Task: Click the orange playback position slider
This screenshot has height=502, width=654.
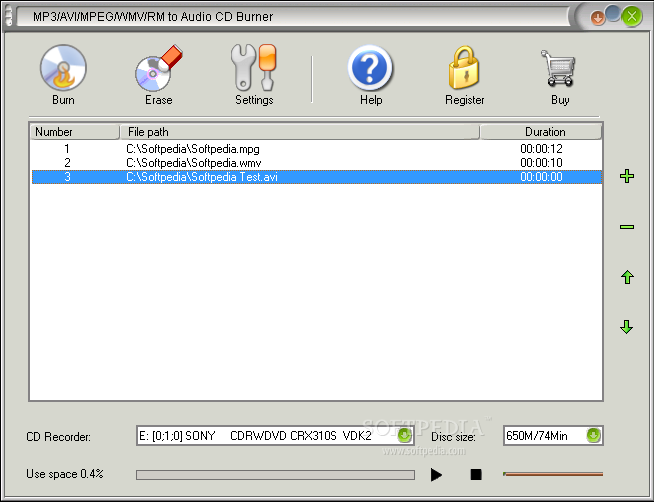Action: tap(553, 474)
